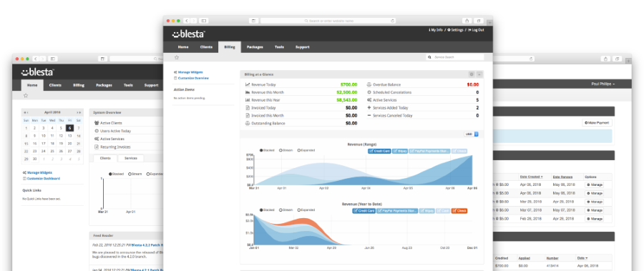Viewport: 644px width, 271px height.
Task: Select Stream in the Revenue (Range) chart
Action: pyautogui.click(x=286, y=150)
